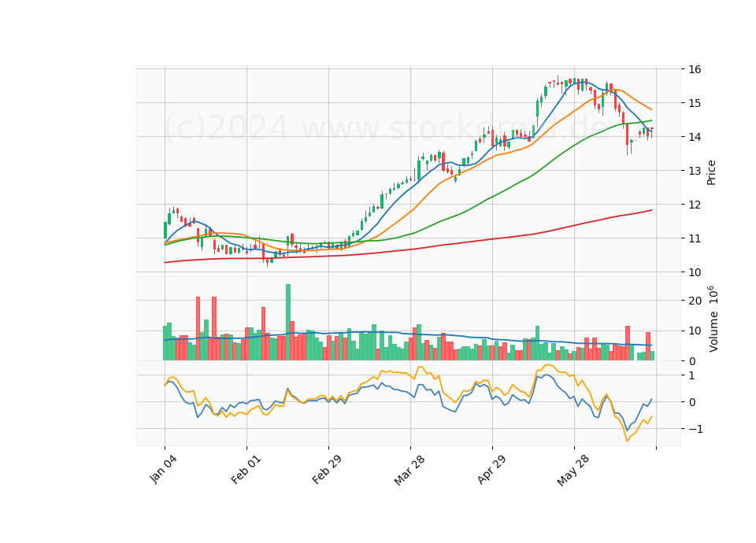Click the tallest green volume bar
Screen dimensions: 756x543
pos(288,323)
